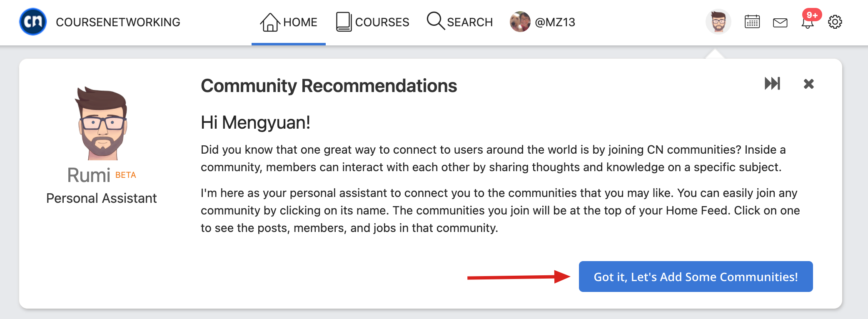Click the Rumi BETA name label
Viewport: 868px width, 319px height.
[x=102, y=175]
